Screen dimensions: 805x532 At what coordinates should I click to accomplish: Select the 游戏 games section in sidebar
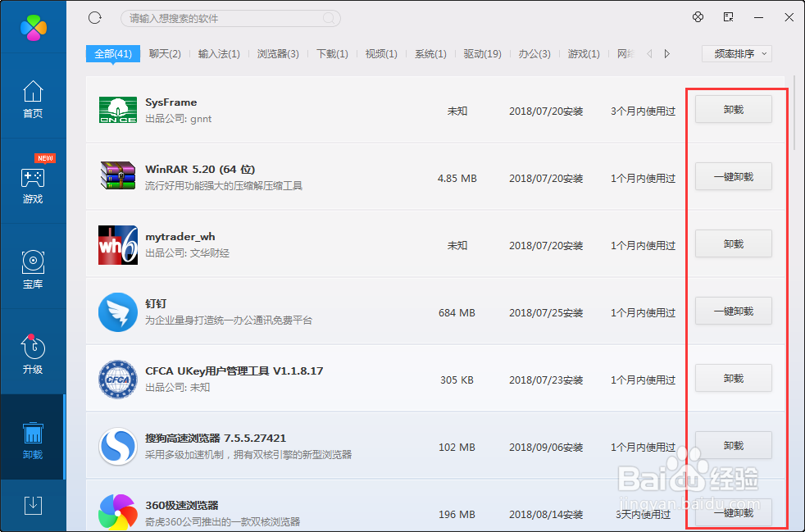pyautogui.click(x=33, y=182)
